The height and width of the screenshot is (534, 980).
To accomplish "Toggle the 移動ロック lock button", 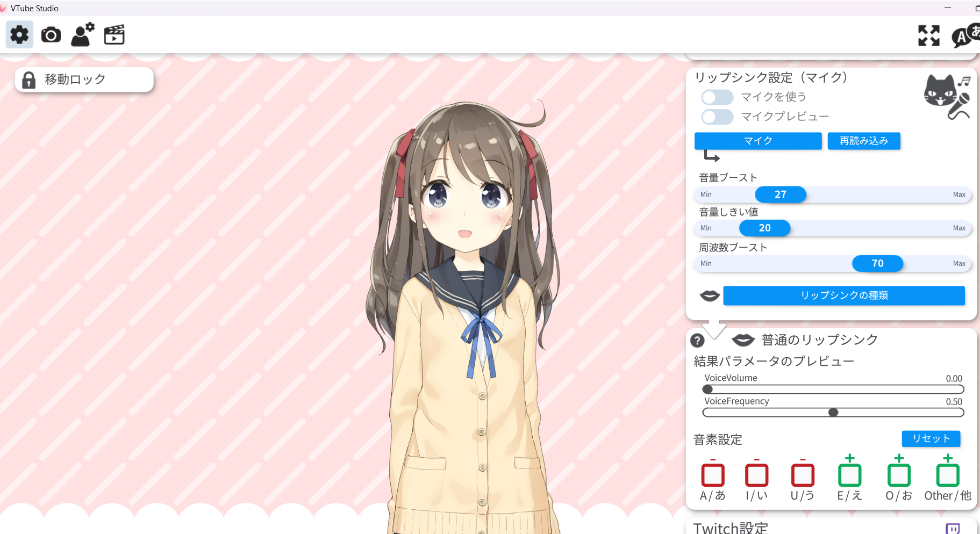I will [84, 80].
